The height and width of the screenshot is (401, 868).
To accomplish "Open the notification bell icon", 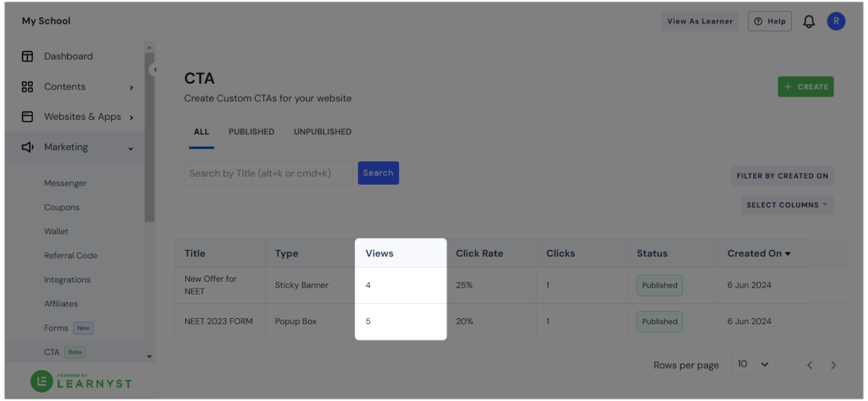I will pyautogui.click(x=809, y=21).
